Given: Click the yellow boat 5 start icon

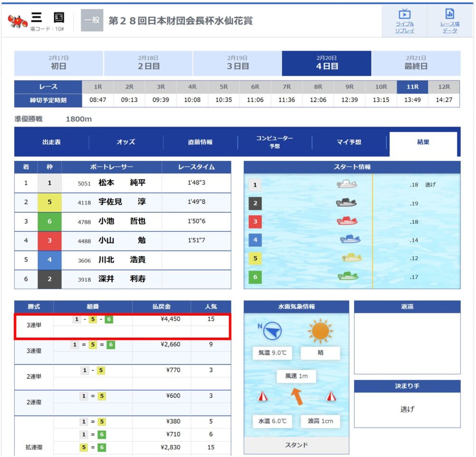Looking at the screenshot, I should [x=352, y=258].
